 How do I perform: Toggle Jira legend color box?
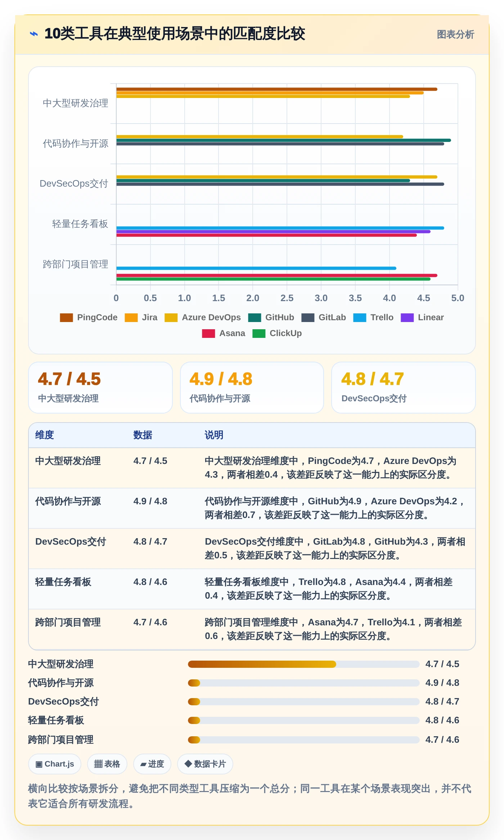[x=131, y=317]
